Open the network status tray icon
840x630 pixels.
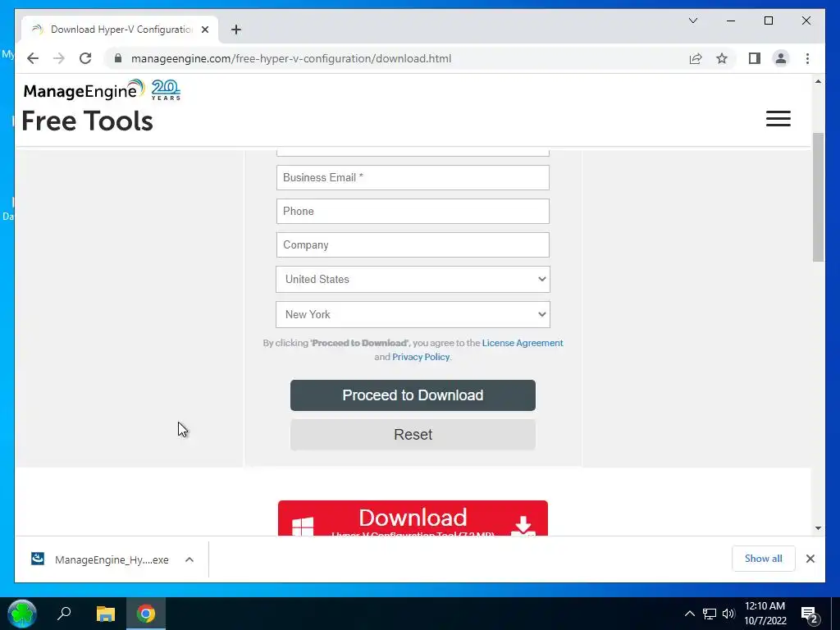tap(710, 614)
